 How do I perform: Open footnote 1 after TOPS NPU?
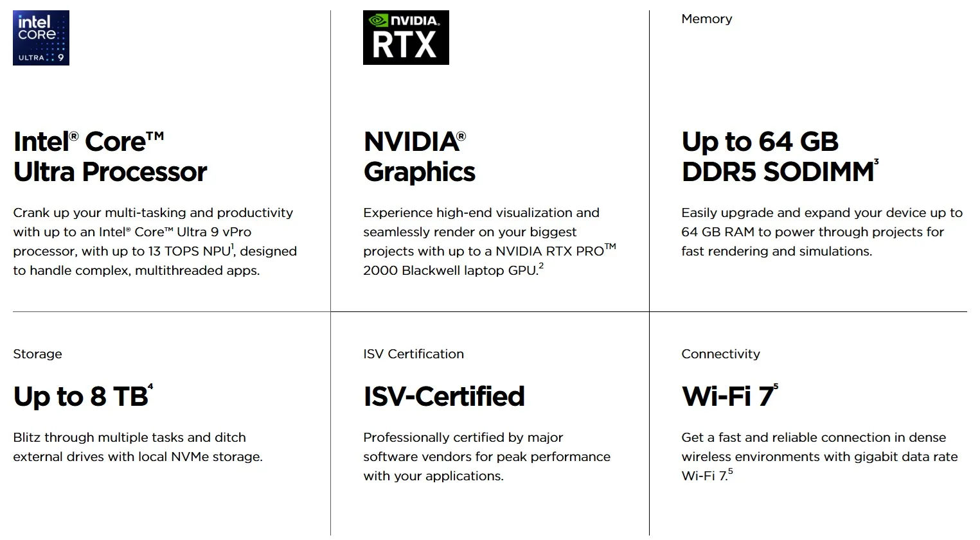[232, 247]
